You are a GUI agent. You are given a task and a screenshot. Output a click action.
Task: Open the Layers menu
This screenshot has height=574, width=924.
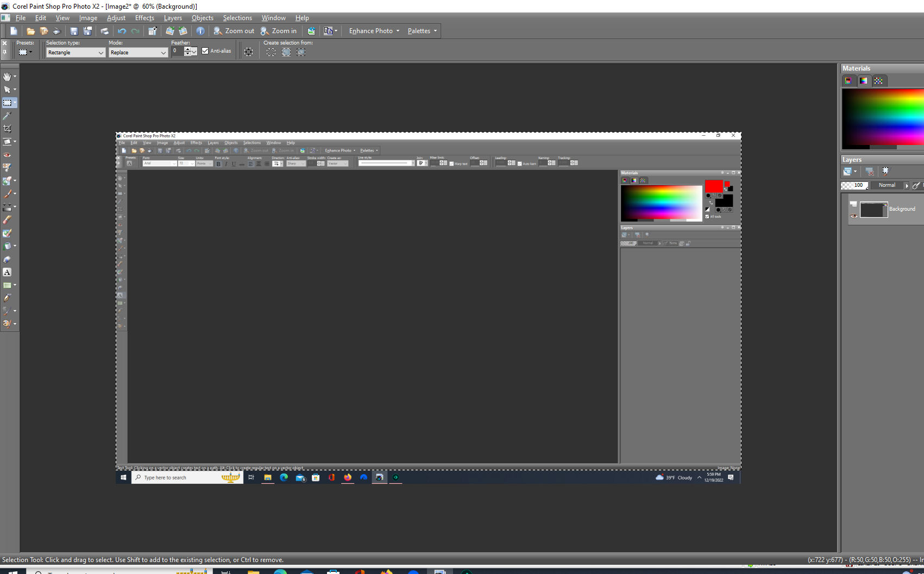(x=173, y=18)
